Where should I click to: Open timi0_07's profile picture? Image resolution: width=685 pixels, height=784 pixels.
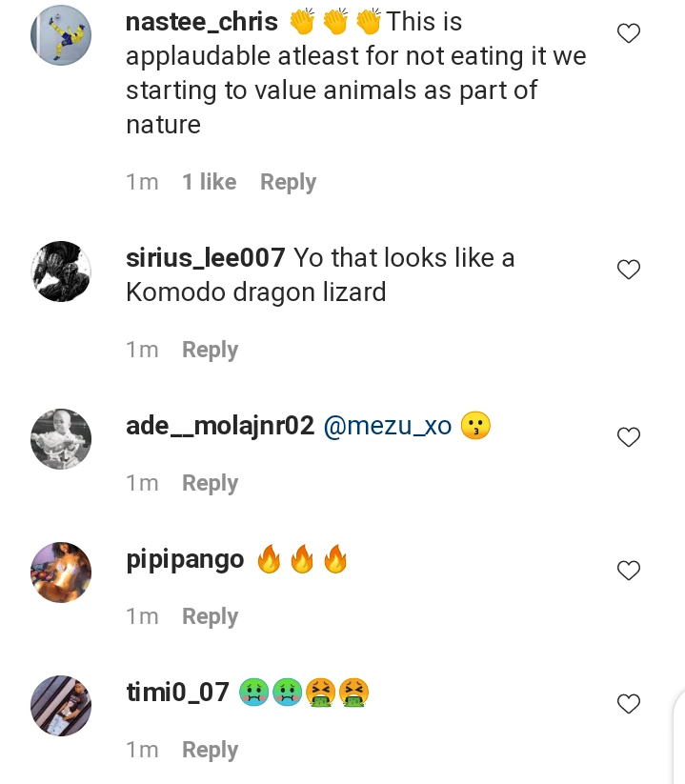[61, 706]
